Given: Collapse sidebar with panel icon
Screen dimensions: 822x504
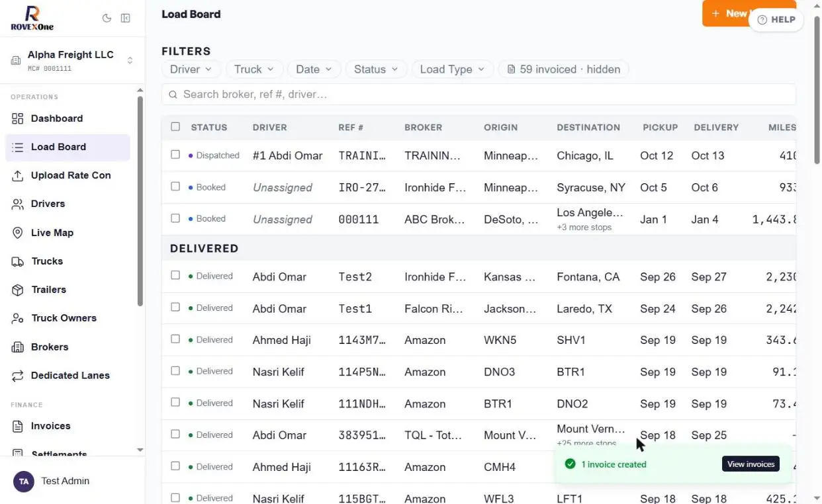Looking at the screenshot, I should coord(125,19).
